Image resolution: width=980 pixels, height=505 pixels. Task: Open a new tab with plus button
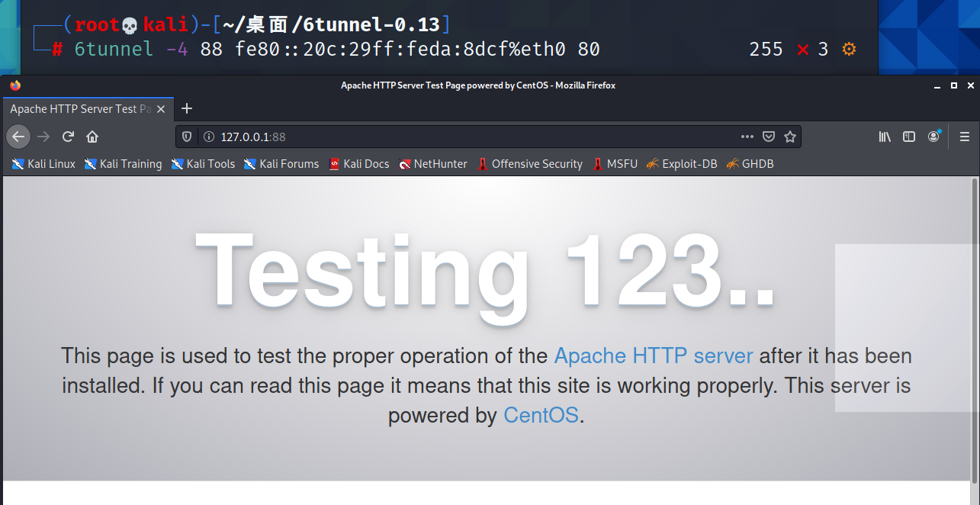coord(187,108)
